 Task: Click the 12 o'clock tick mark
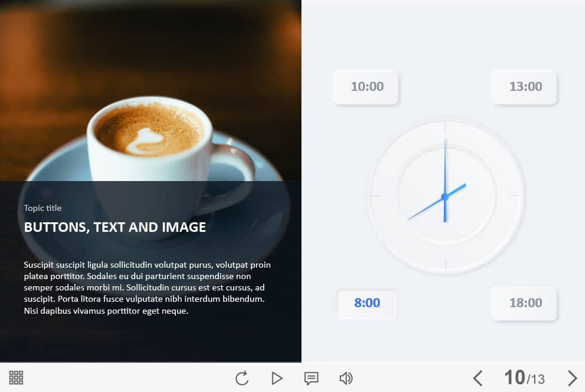(x=445, y=127)
